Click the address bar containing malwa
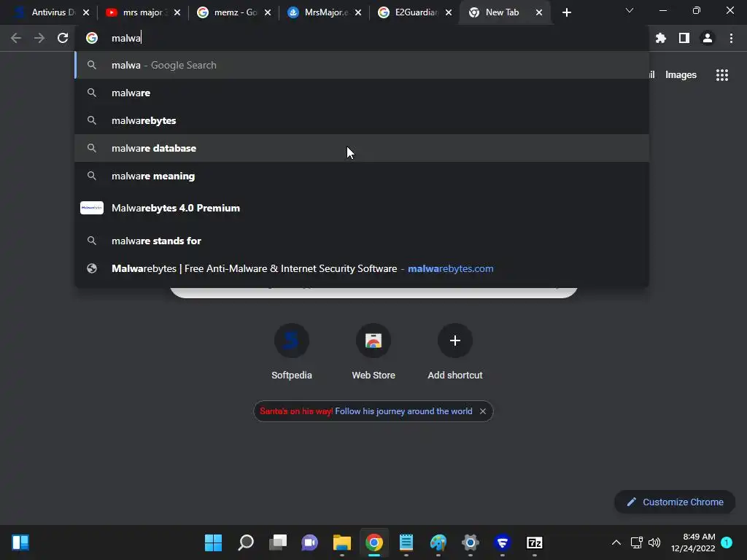 pos(362,38)
